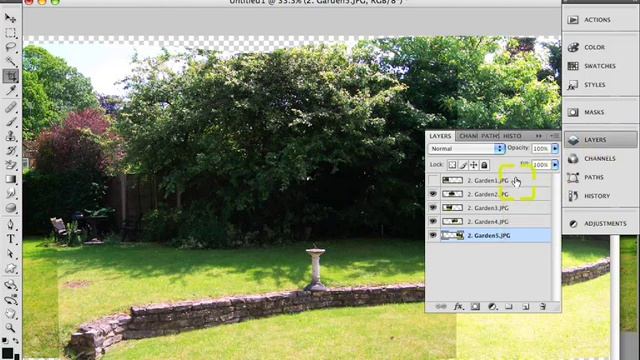The height and width of the screenshot is (360, 640).
Task: Select the Blur tool
Action: 11,193
